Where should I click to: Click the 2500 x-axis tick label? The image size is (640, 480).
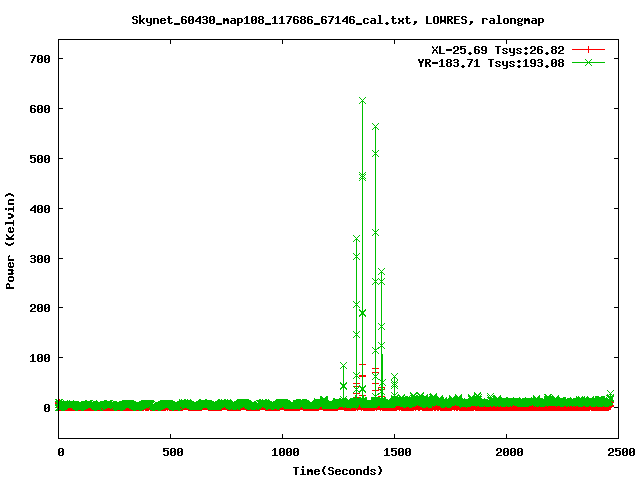(x=621, y=452)
